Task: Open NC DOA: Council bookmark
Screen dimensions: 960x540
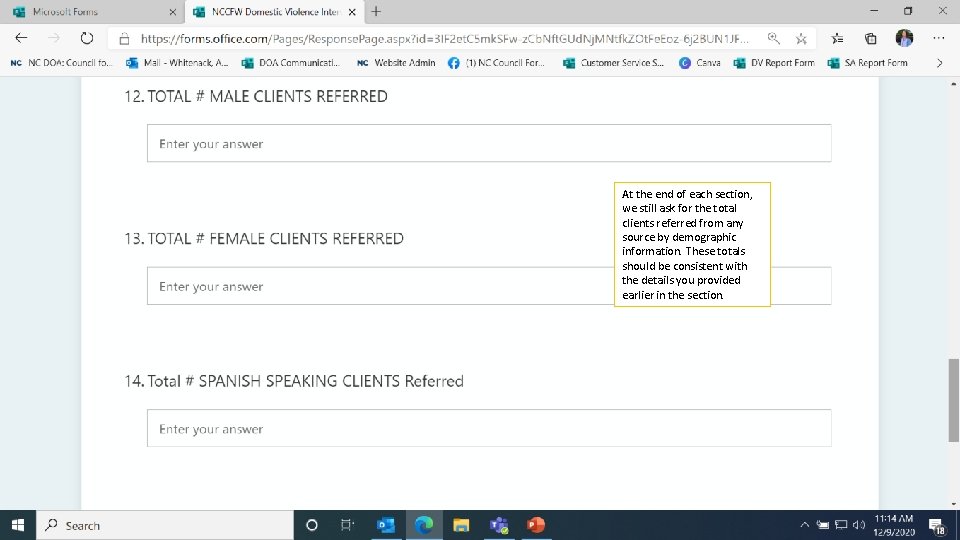Action: click(62, 62)
